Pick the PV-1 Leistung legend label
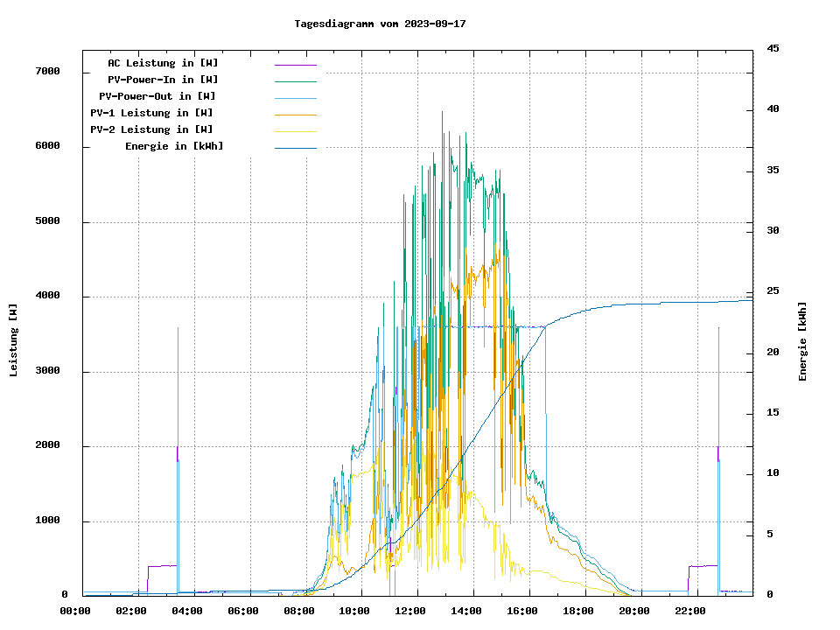This screenshot has width=840, height=630. [151, 113]
